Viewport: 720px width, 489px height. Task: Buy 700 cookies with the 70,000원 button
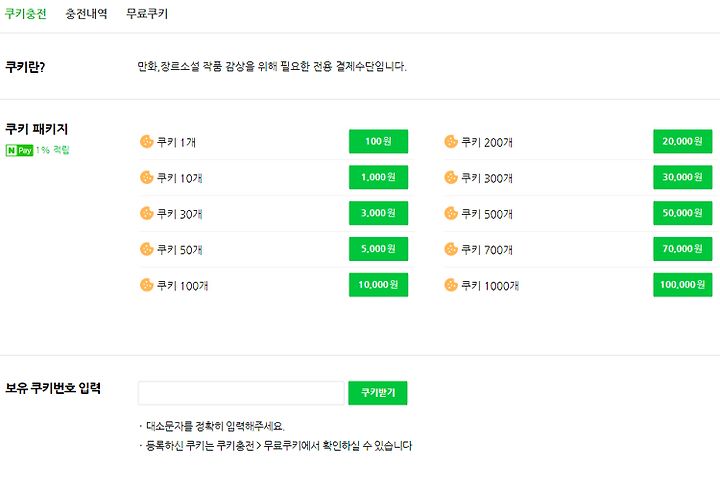pyautogui.click(x=683, y=249)
